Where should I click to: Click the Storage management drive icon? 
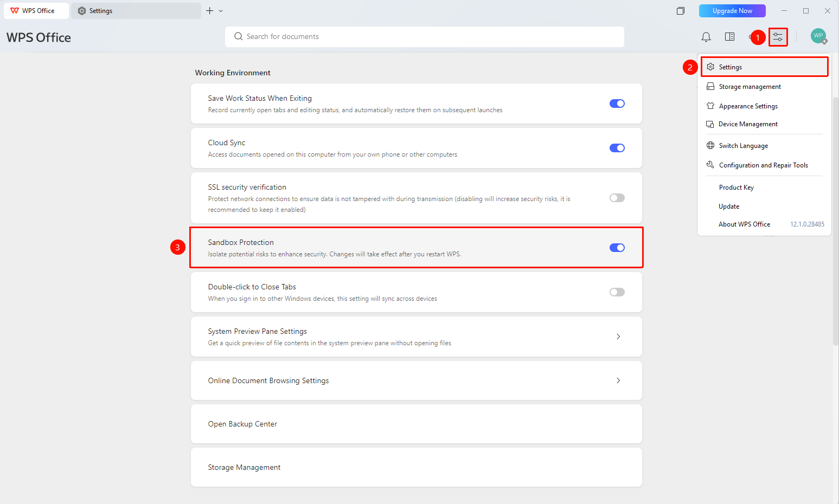(710, 87)
